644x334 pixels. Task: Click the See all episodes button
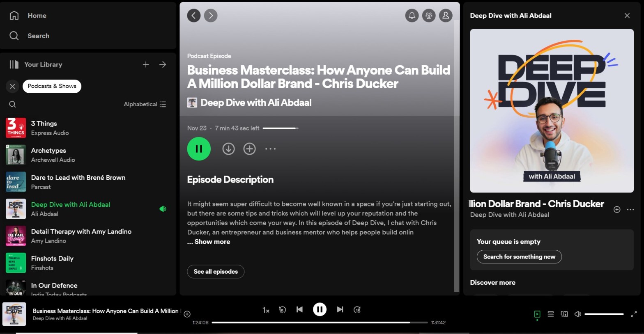point(216,272)
